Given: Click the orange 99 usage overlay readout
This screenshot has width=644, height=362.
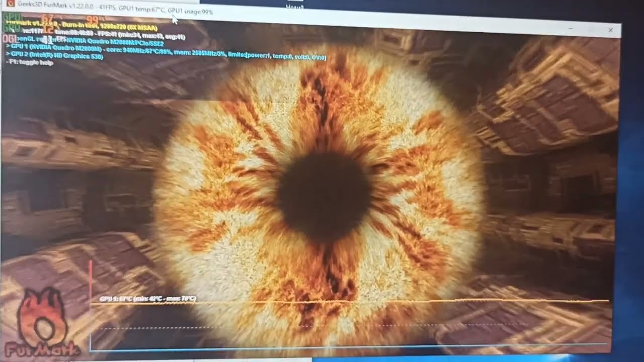Looking at the screenshot, I should click(92, 21).
